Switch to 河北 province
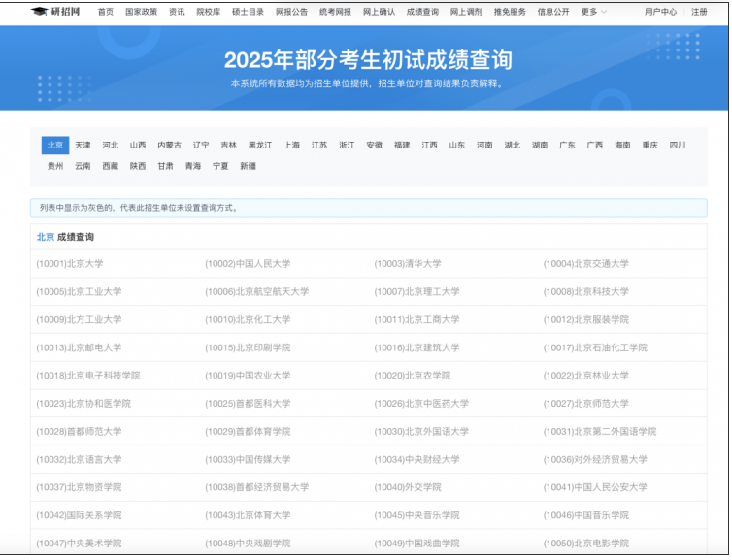Viewport: 732px width, 560px height. pyautogui.click(x=110, y=146)
